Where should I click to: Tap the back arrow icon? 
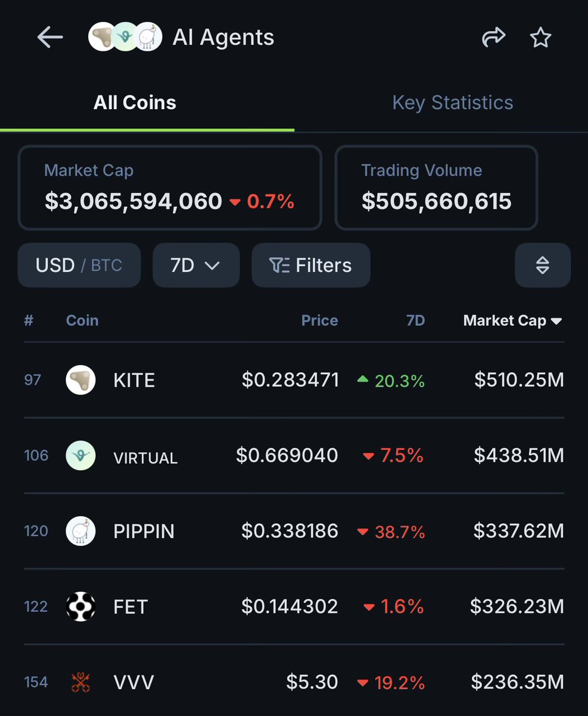click(x=50, y=38)
